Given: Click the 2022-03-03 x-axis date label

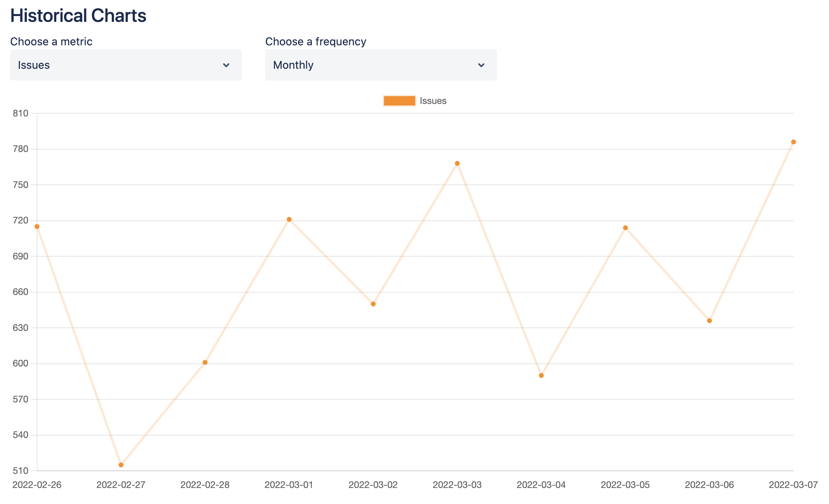Looking at the screenshot, I should pos(457,485).
